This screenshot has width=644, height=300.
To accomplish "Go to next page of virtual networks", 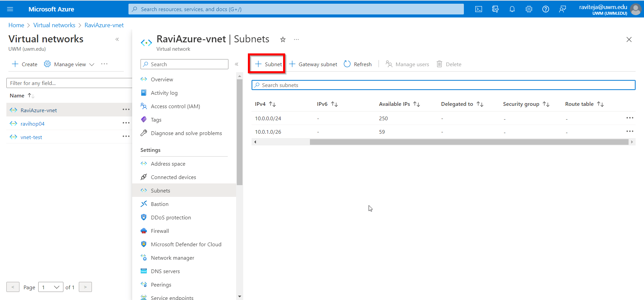I will (85, 287).
